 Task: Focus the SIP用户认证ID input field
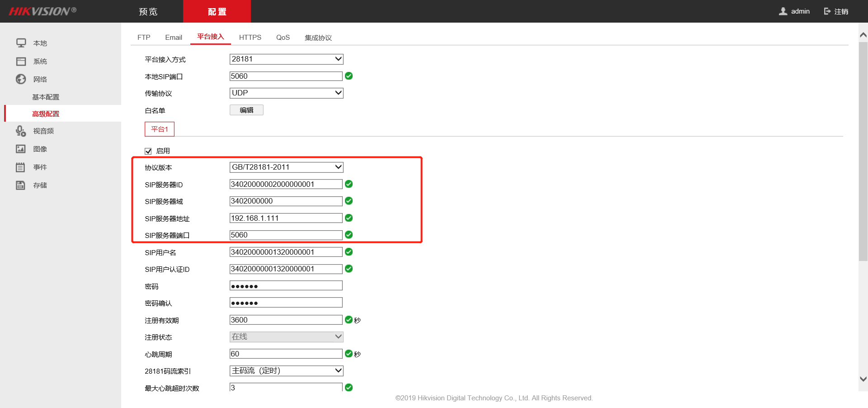click(x=286, y=269)
